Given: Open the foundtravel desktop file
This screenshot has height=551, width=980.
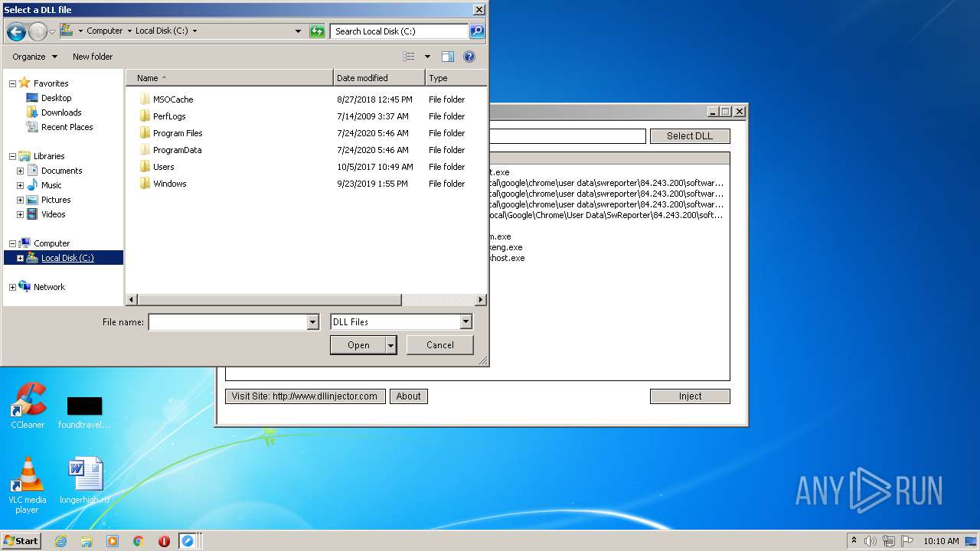Looking at the screenshot, I should click(84, 412).
